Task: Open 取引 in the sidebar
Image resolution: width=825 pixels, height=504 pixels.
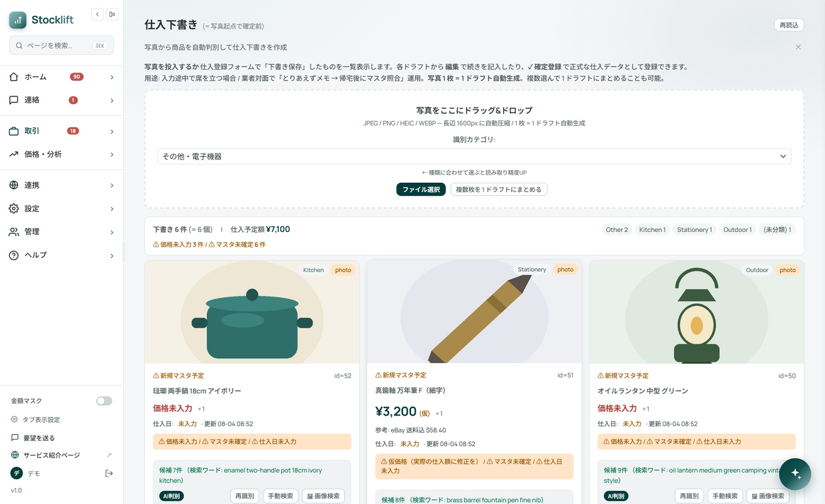Action: (61, 131)
